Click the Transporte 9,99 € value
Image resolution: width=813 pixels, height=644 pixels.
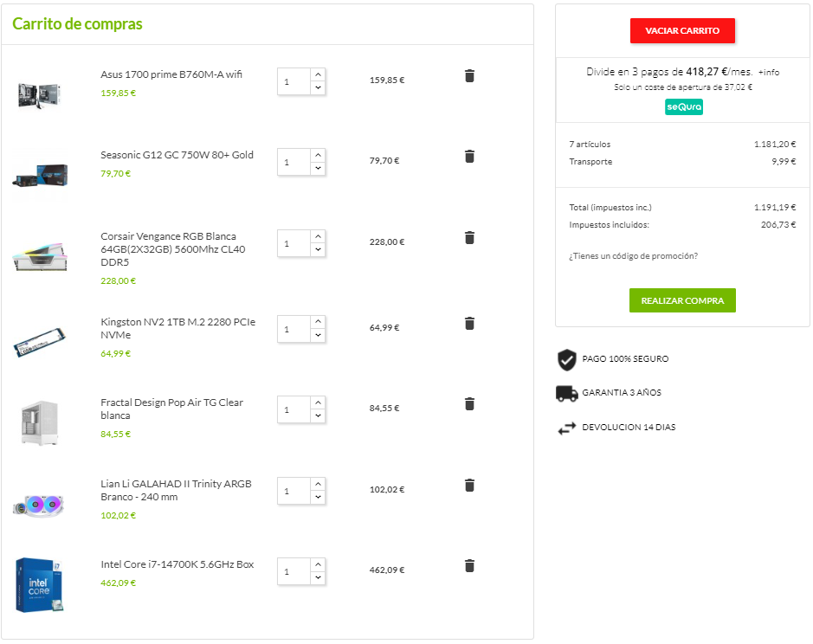[x=784, y=162]
